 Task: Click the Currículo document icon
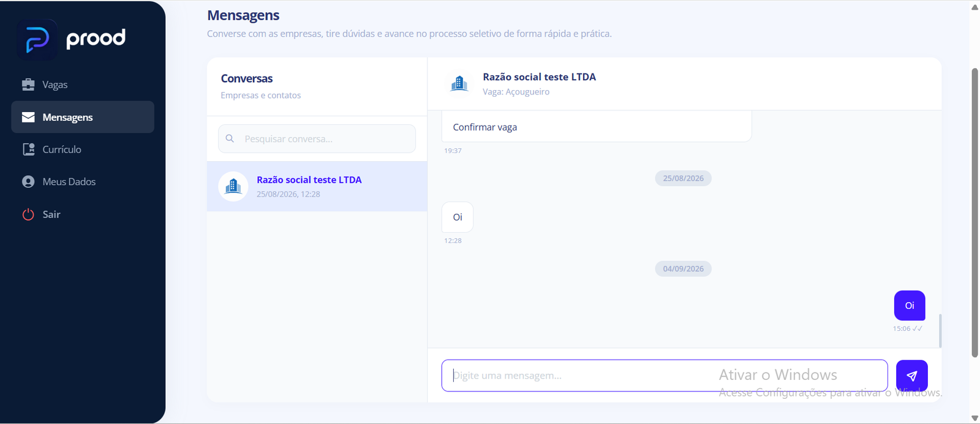click(28, 150)
